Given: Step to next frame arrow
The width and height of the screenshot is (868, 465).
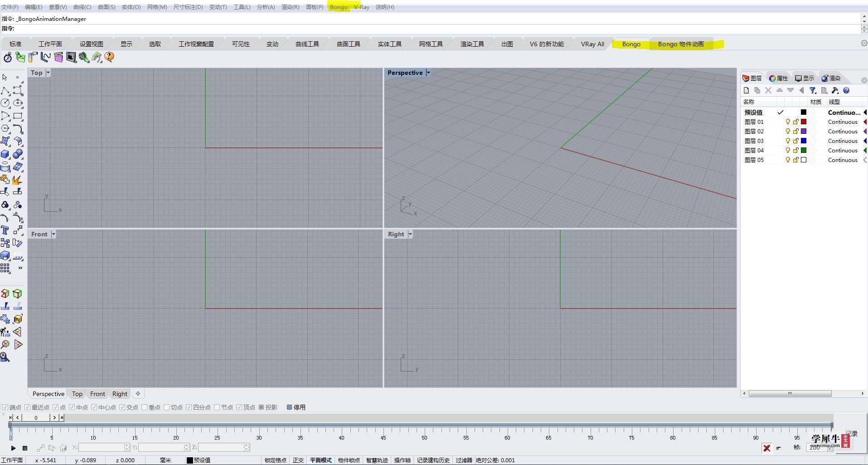Looking at the screenshot, I should tap(54, 417).
